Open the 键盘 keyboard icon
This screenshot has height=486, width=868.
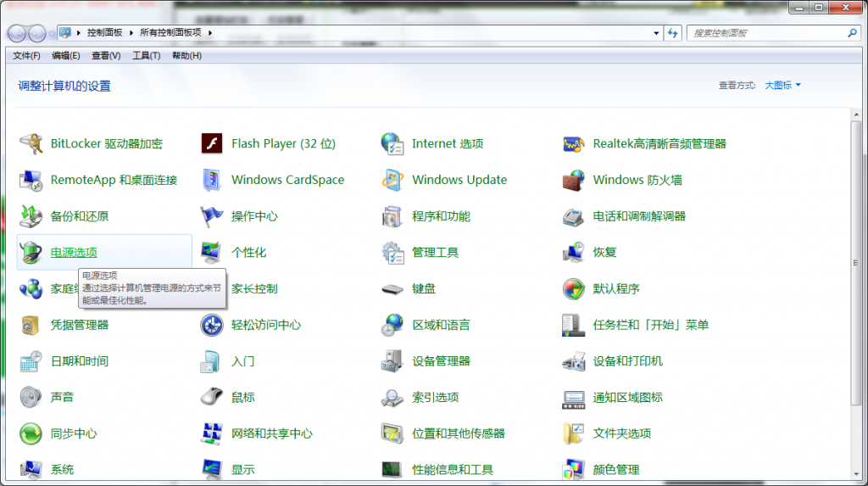(392, 289)
